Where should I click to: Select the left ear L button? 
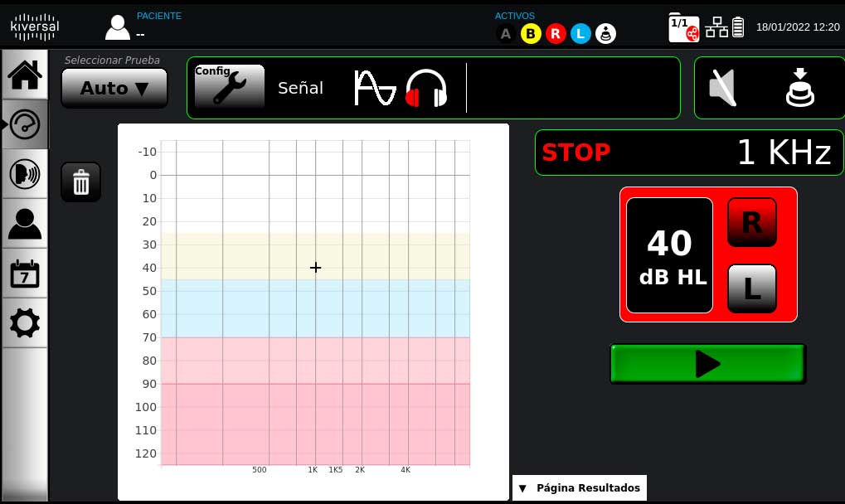click(x=751, y=288)
